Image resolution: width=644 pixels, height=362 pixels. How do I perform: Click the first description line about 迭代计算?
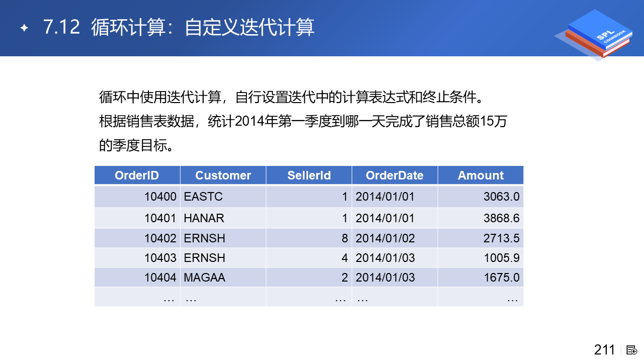295,97
